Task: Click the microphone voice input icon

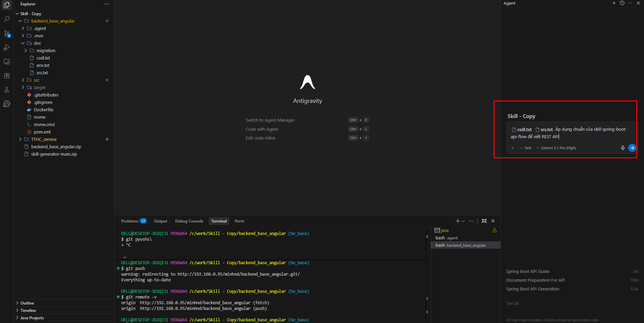Action: tap(623, 148)
